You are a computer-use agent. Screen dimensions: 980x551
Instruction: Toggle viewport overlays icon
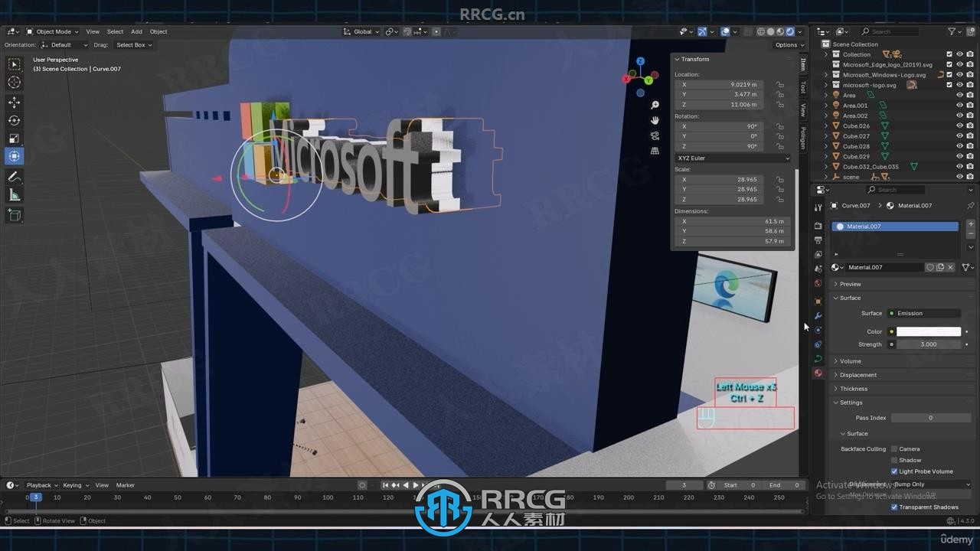pos(725,31)
